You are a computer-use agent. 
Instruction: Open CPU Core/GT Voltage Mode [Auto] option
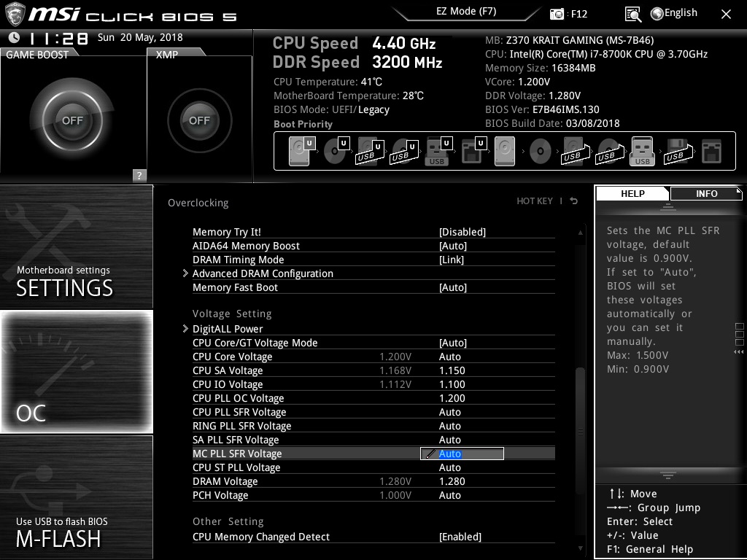pos(452,343)
